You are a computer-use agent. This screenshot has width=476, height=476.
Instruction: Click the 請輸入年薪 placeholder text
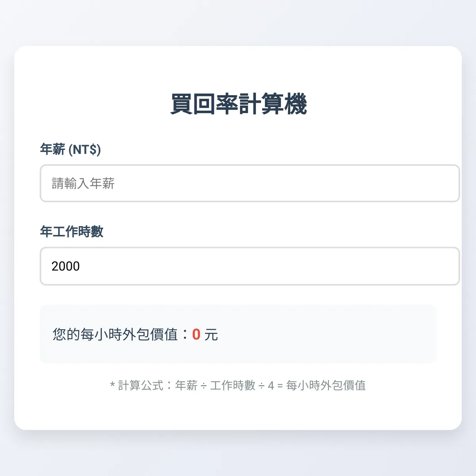click(x=83, y=184)
